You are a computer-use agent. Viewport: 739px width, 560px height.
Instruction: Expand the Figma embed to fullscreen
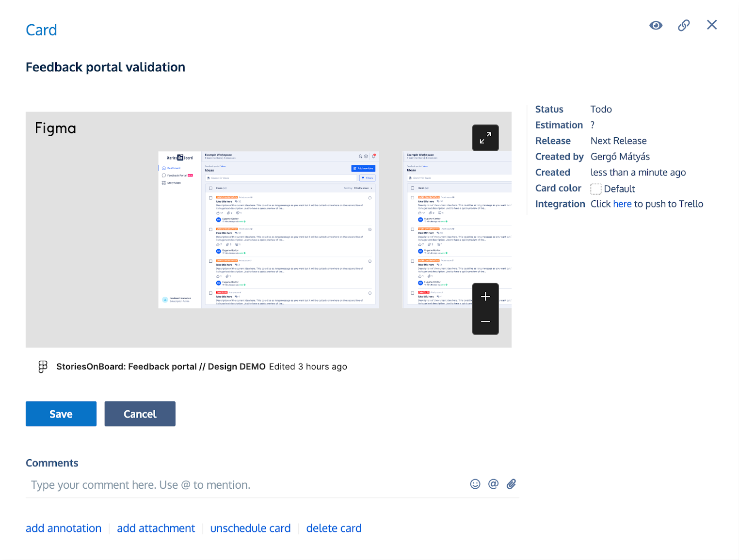(x=485, y=138)
